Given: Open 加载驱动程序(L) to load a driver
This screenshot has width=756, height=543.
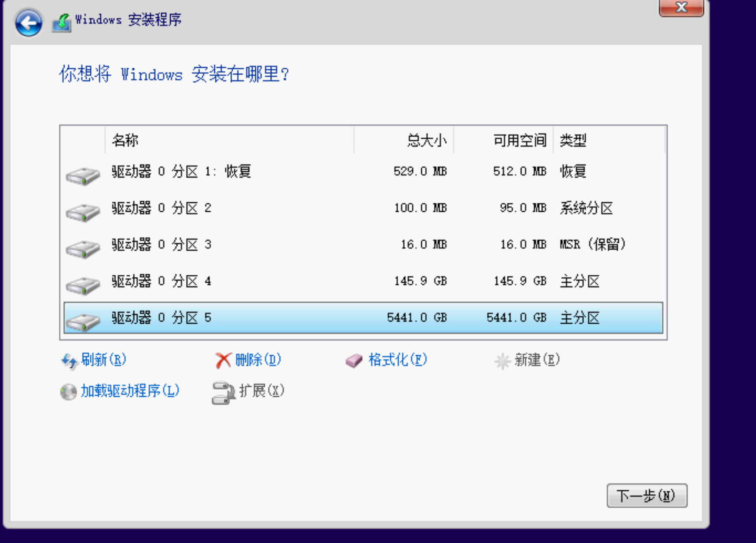Looking at the screenshot, I should [x=130, y=391].
